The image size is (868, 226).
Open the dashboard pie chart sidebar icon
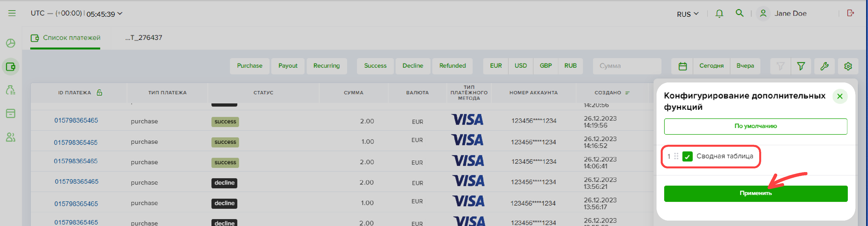point(11,43)
